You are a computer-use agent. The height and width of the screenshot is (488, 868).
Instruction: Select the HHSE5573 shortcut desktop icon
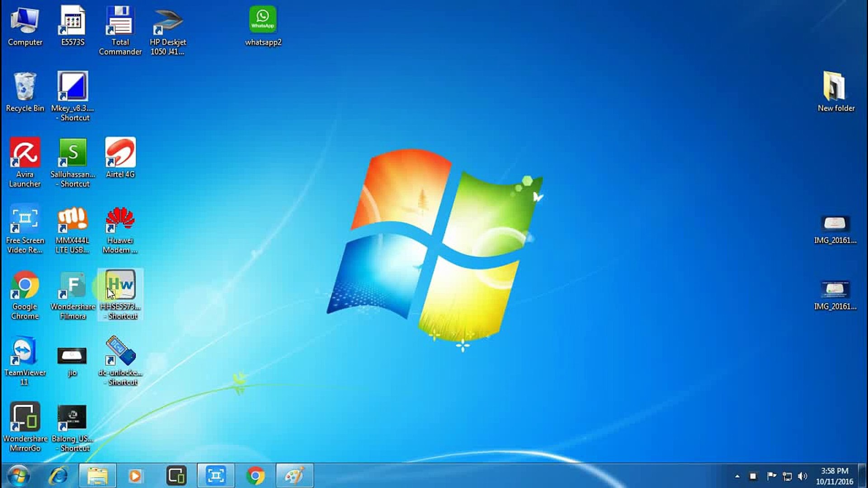(x=120, y=286)
